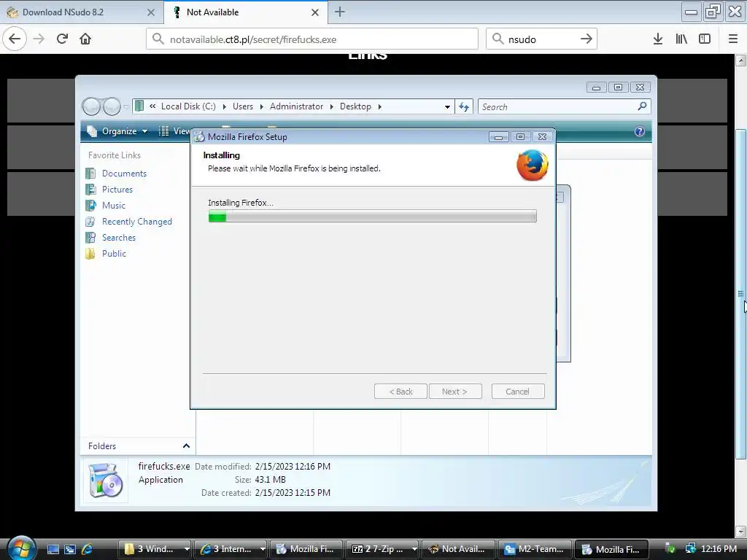The width and height of the screenshot is (747, 560).
Task: Click the page scroll down arrow
Action: (x=741, y=531)
